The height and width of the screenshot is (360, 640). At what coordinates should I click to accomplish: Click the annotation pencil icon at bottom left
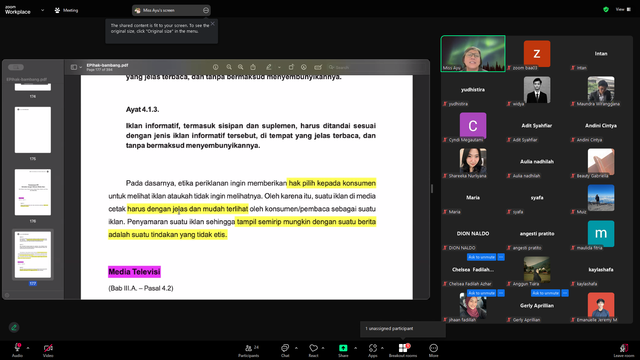(x=14, y=327)
